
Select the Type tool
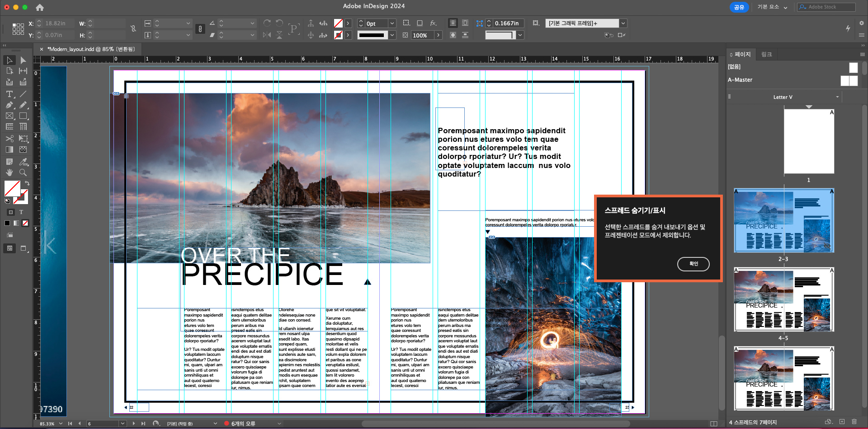(9, 94)
